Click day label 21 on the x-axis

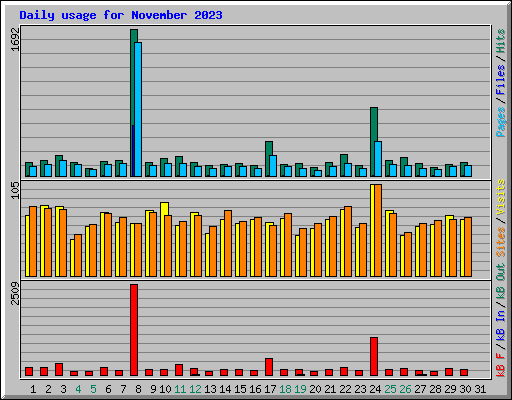click(x=330, y=389)
